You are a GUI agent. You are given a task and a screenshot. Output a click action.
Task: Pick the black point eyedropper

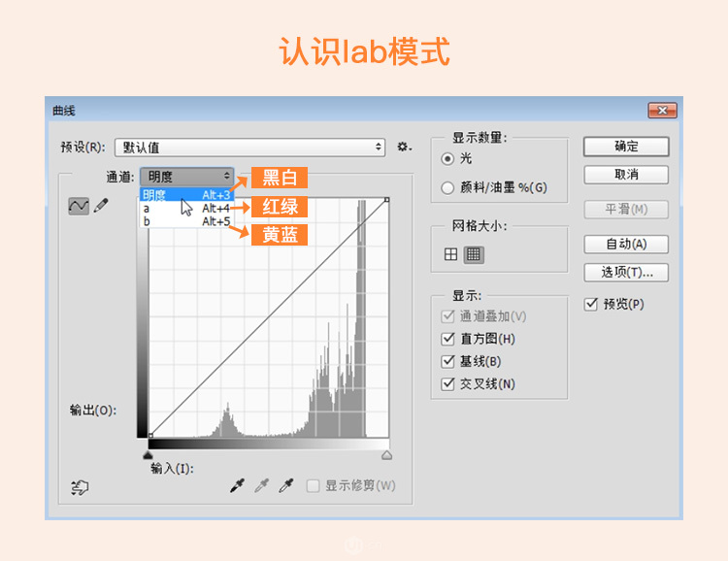pyautogui.click(x=237, y=485)
